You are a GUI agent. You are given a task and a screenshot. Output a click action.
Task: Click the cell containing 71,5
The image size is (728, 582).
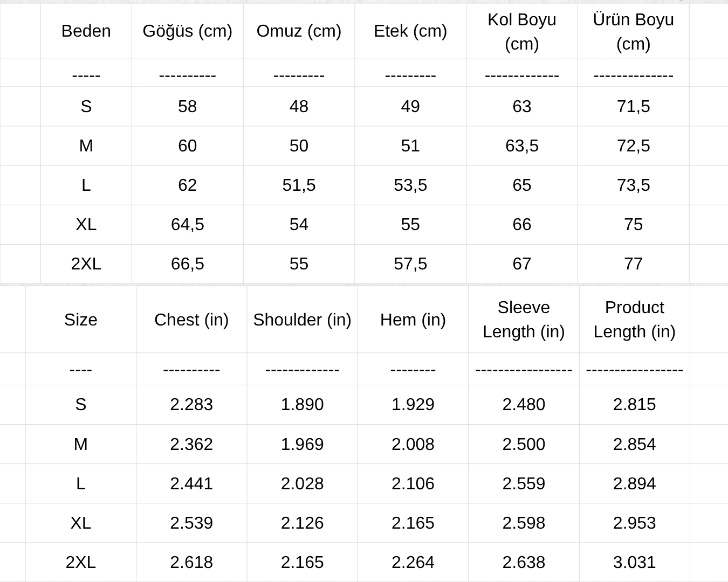[633, 106]
